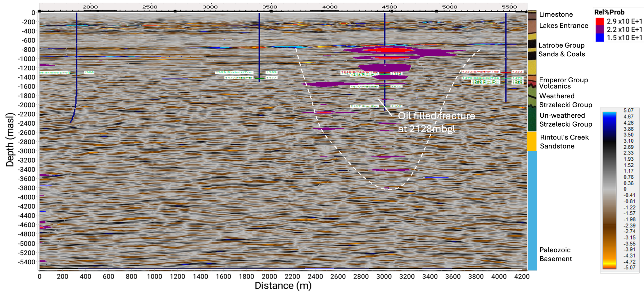Select the 1333:EmperorTop well marker label
Screen dimensions: 644x295
click(480, 72)
